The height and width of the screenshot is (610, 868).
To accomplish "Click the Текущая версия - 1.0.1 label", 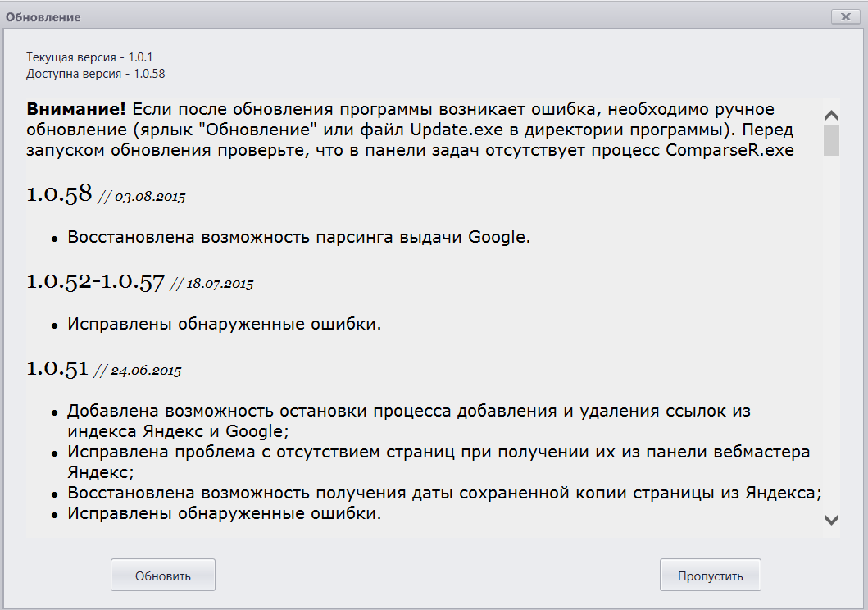I will [x=89, y=57].
